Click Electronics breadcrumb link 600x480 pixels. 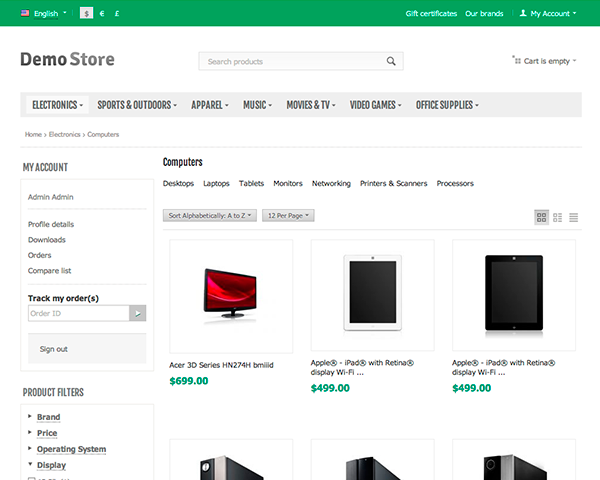click(x=65, y=134)
